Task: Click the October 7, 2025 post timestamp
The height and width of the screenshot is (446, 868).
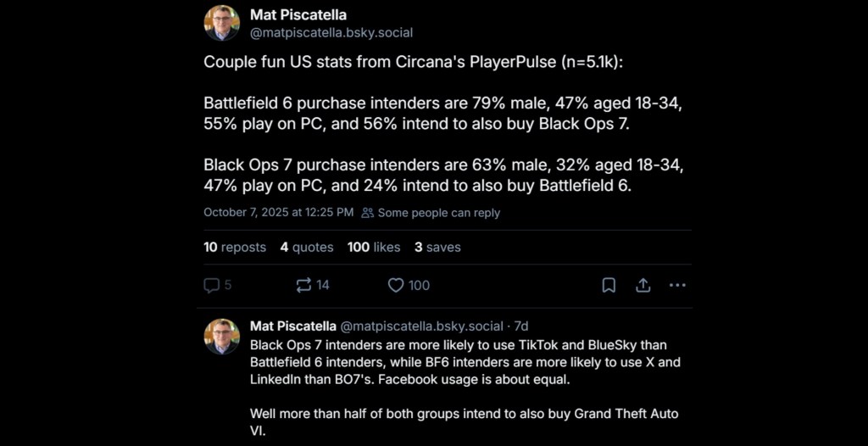Action: (x=278, y=213)
